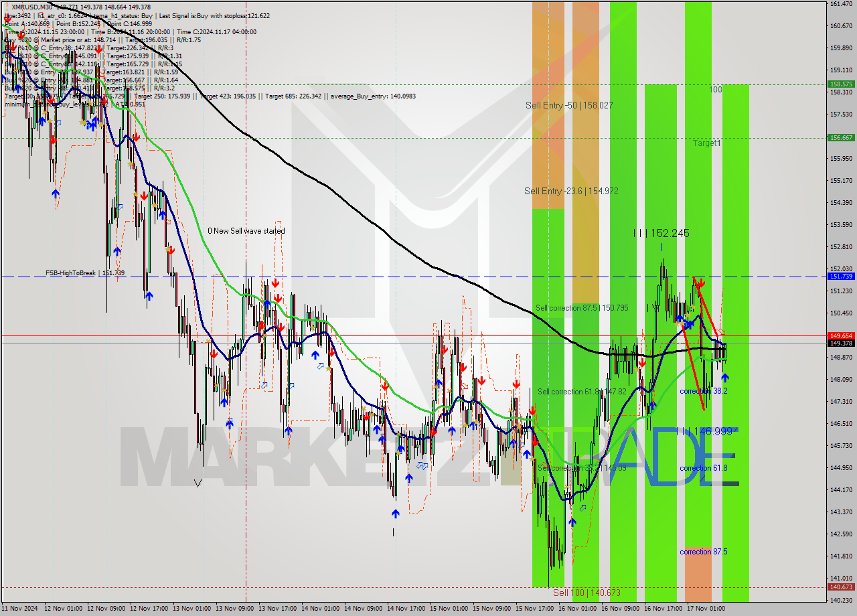Click the 161.470 price scale value
This screenshot has width=857, height=616.
click(x=841, y=4)
